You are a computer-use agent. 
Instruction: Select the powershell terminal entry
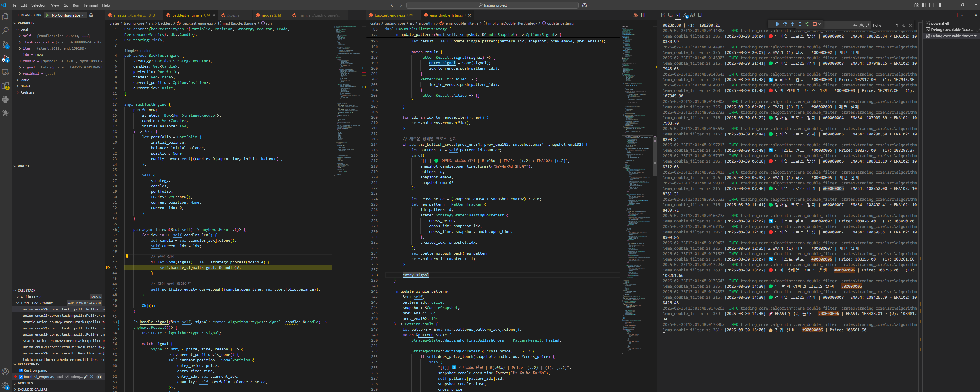tap(940, 23)
